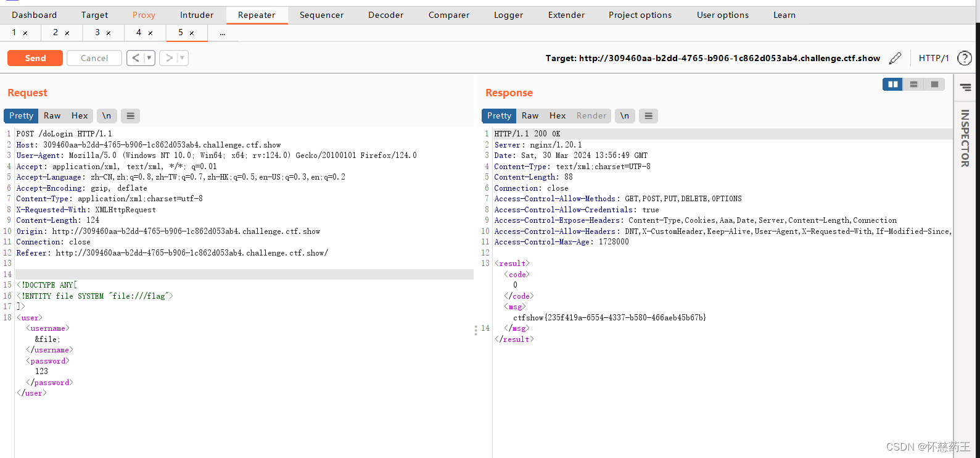Image resolution: width=980 pixels, height=458 pixels.
Task: Switch response view to Raw
Action: 530,115
